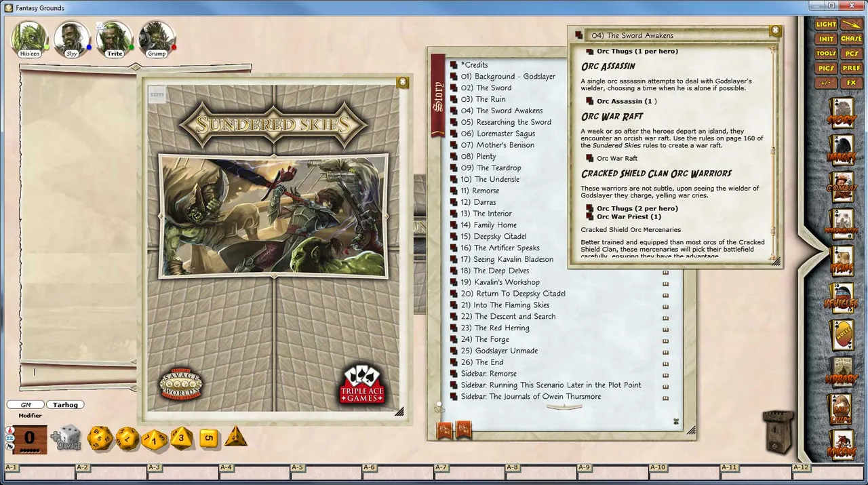This screenshot has width=868, height=485.
Task: Open the Sky Ships sidebar deck
Action: click(x=841, y=409)
